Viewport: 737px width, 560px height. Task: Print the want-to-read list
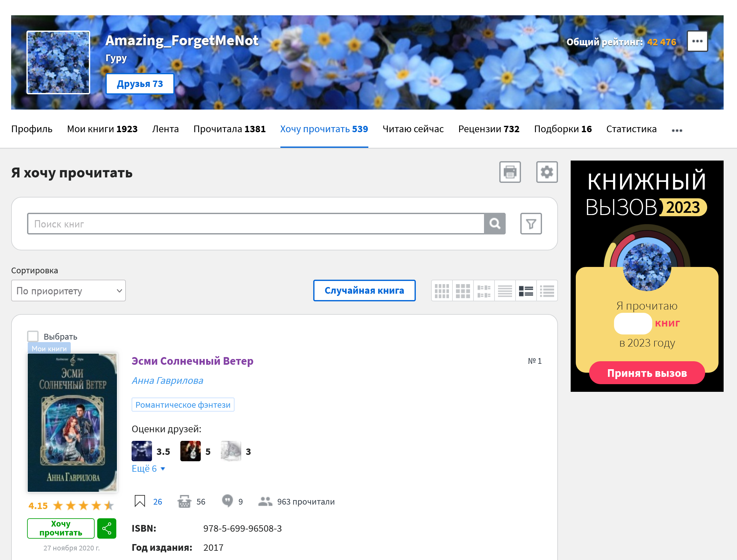[x=510, y=172]
